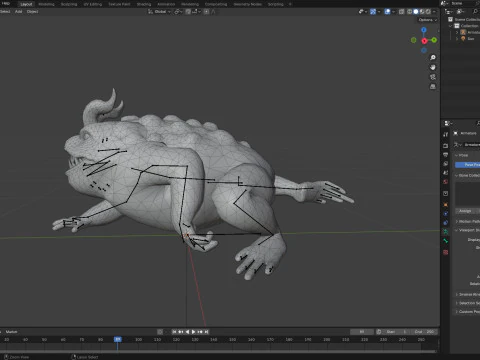Screen dimensions: 480x360
Task: Toggle proportional editing in the header
Action: pos(206,12)
